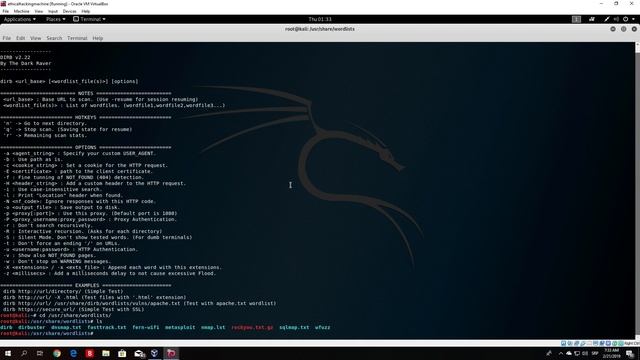640x360 pixels.
Task: Open File Explorer from the taskbar
Action: (x=106, y=353)
